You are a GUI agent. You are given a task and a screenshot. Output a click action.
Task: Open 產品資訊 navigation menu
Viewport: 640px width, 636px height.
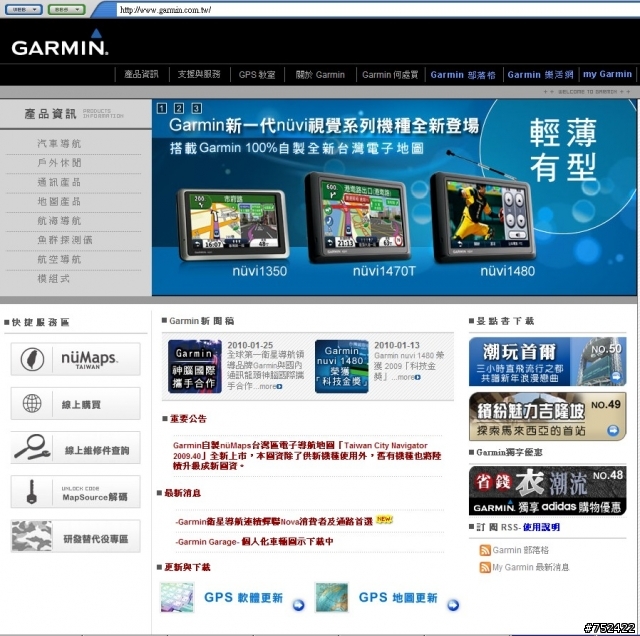(x=141, y=74)
